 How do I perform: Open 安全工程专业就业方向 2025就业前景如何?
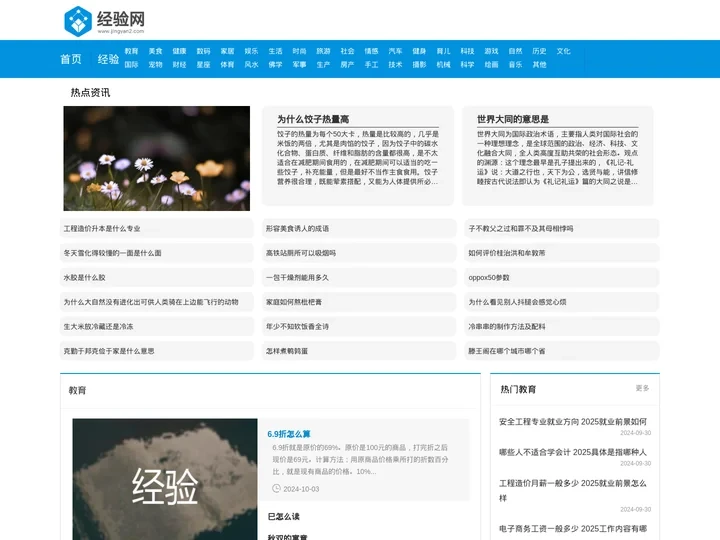coord(573,422)
